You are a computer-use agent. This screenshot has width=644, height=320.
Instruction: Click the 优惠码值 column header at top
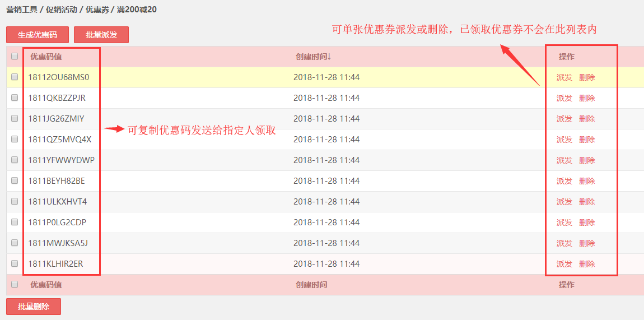46,57
